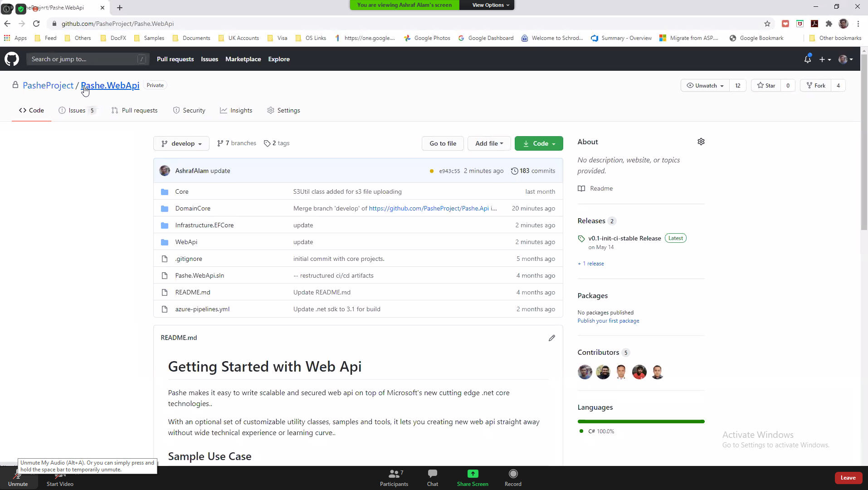Open the 7 branches link
The width and height of the screenshot is (868, 490).
pos(236,143)
